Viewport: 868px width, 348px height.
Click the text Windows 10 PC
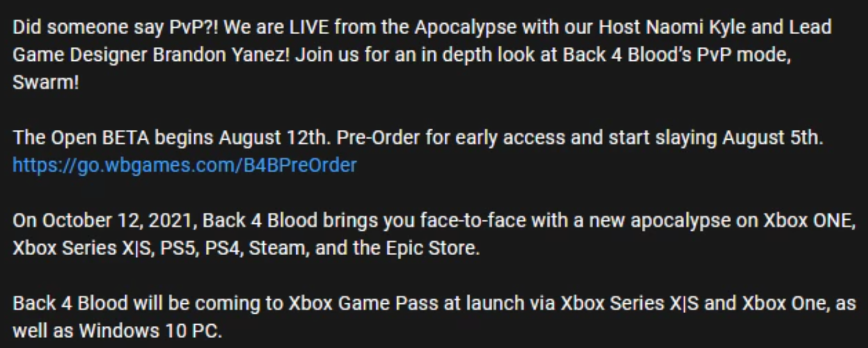click(x=149, y=331)
